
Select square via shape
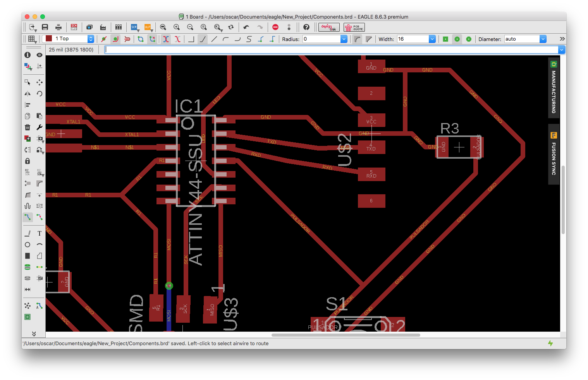coord(445,39)
